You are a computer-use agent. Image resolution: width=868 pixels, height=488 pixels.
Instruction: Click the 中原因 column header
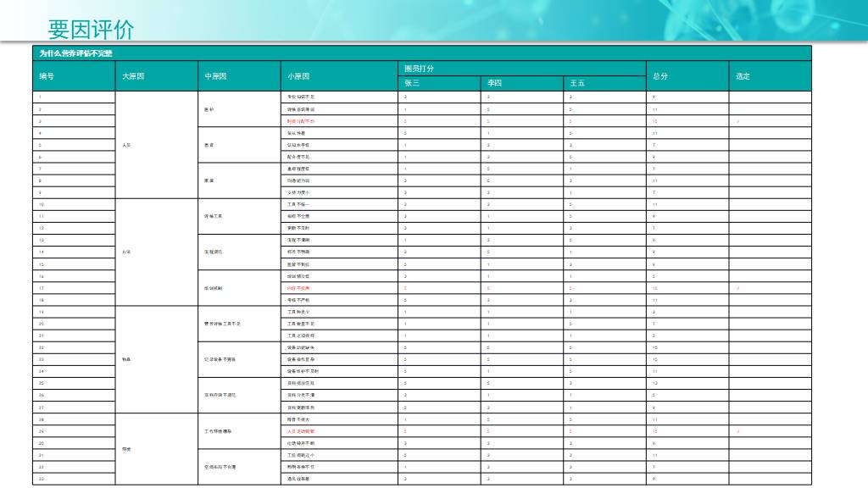coord(215,76)
